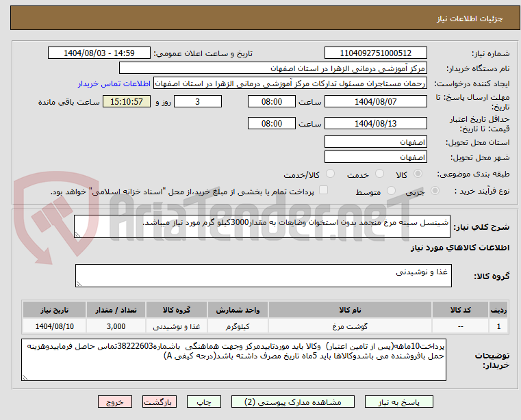Select the جزیی purchase type radio
The width and height of the screenshot is (521, 420).
point(435,191)
